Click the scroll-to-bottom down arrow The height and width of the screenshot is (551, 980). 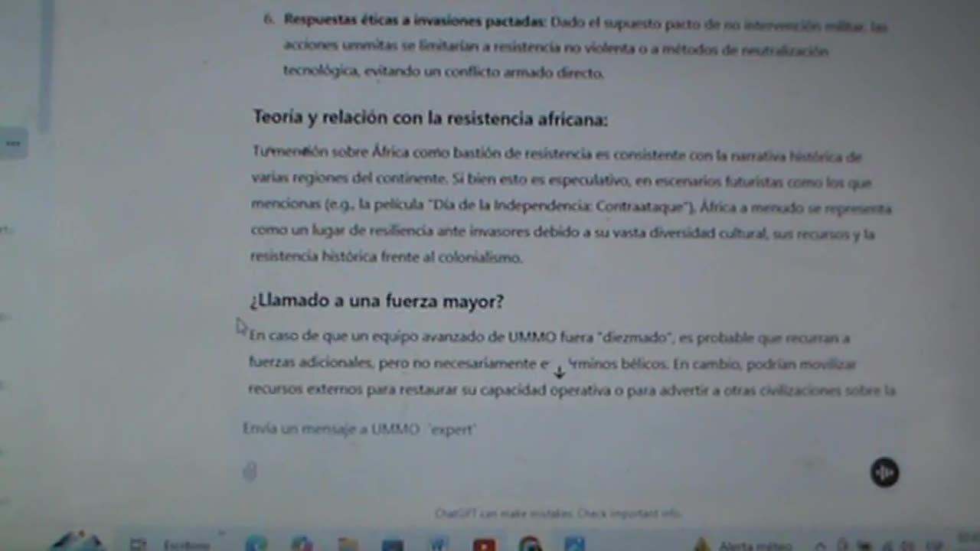[x=559, y=372]
